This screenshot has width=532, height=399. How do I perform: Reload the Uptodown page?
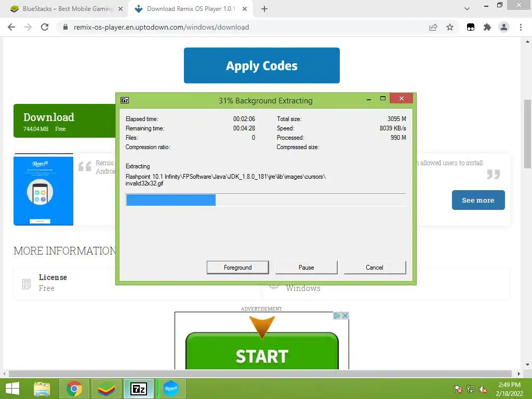pyautogui.click(x=45, y=27)
